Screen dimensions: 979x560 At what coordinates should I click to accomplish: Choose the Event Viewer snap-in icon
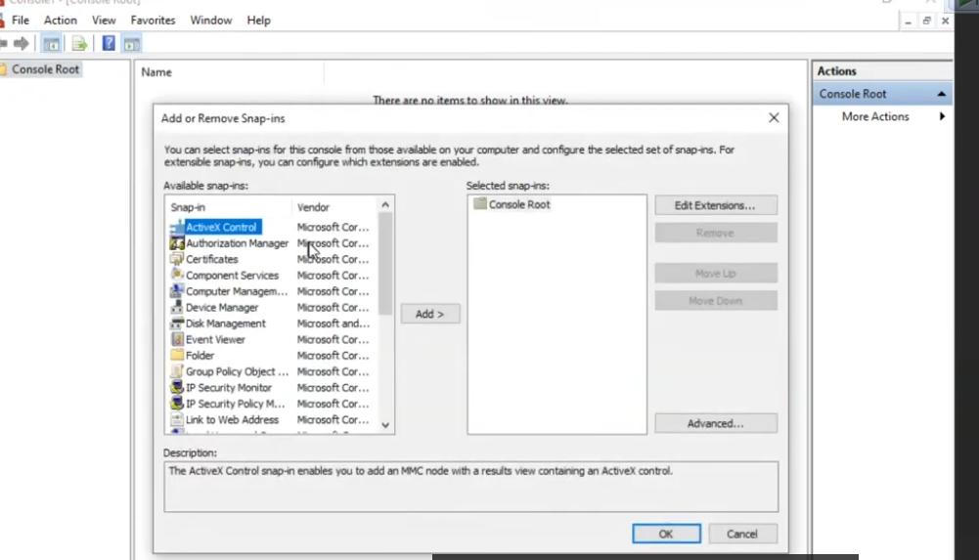pos(177,339)
